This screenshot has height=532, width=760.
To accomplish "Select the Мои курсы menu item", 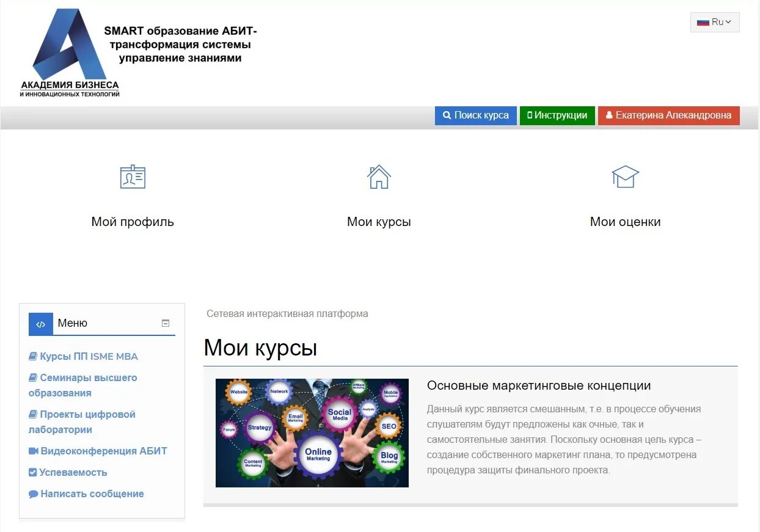I will pyautogui.click(x=379, y=221).
